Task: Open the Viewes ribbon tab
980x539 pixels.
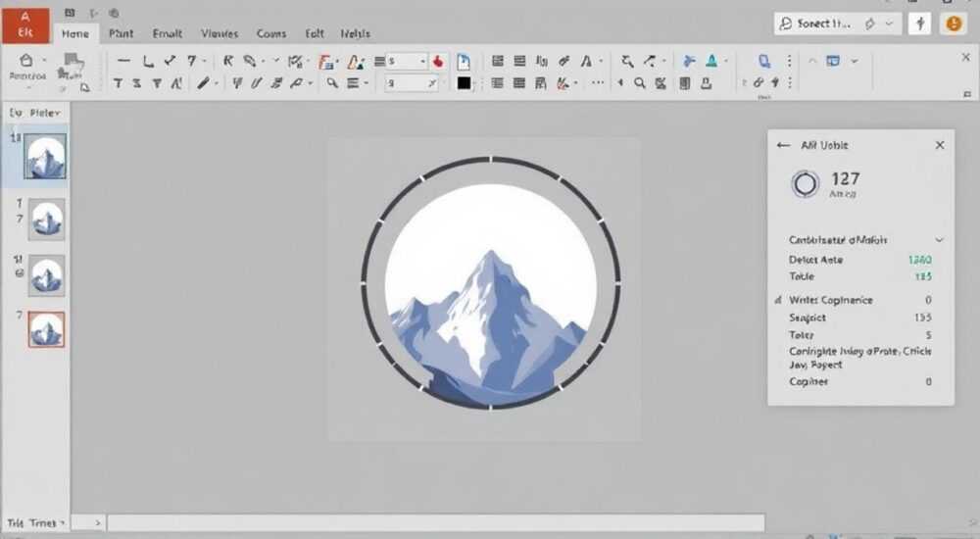Action: [220, 33]
